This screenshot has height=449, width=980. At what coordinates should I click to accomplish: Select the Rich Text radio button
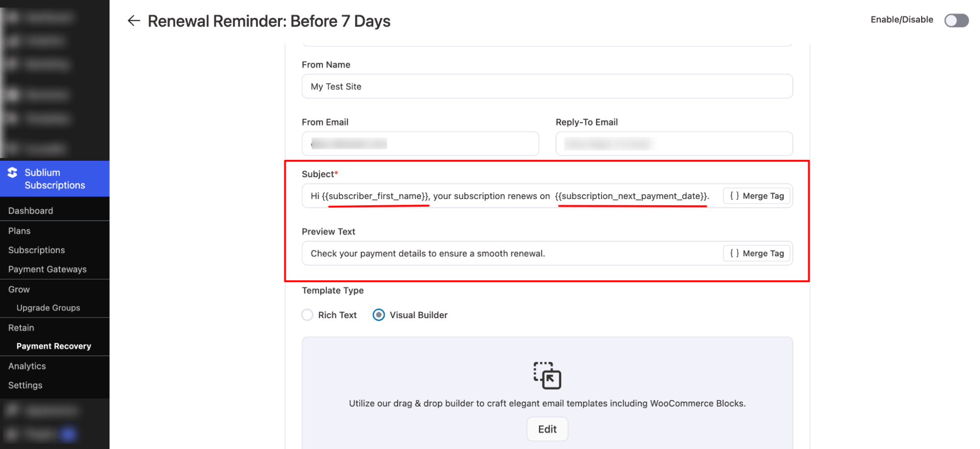(307, 315)
